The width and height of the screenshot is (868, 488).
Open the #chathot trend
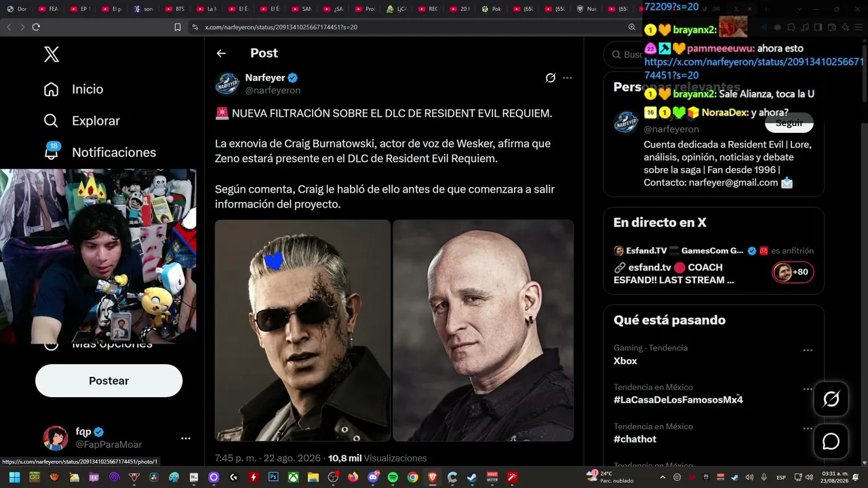[635, 439]
